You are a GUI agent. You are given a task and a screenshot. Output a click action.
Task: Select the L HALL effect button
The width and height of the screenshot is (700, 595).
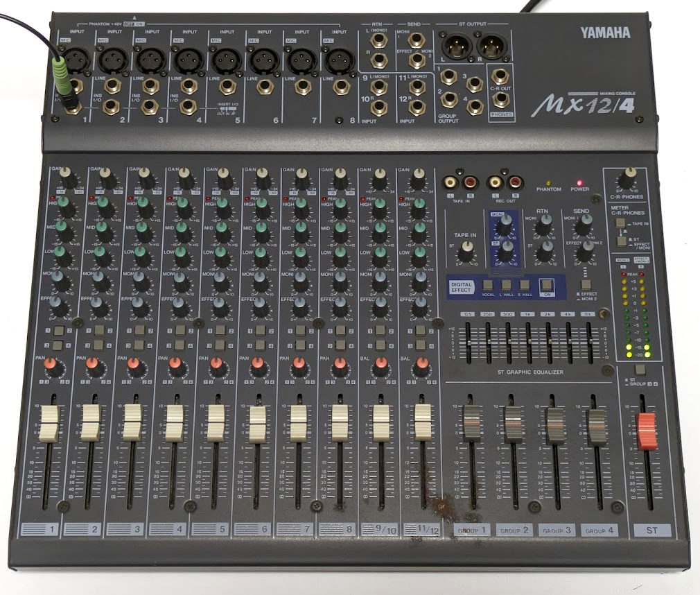tap(506, 285)
